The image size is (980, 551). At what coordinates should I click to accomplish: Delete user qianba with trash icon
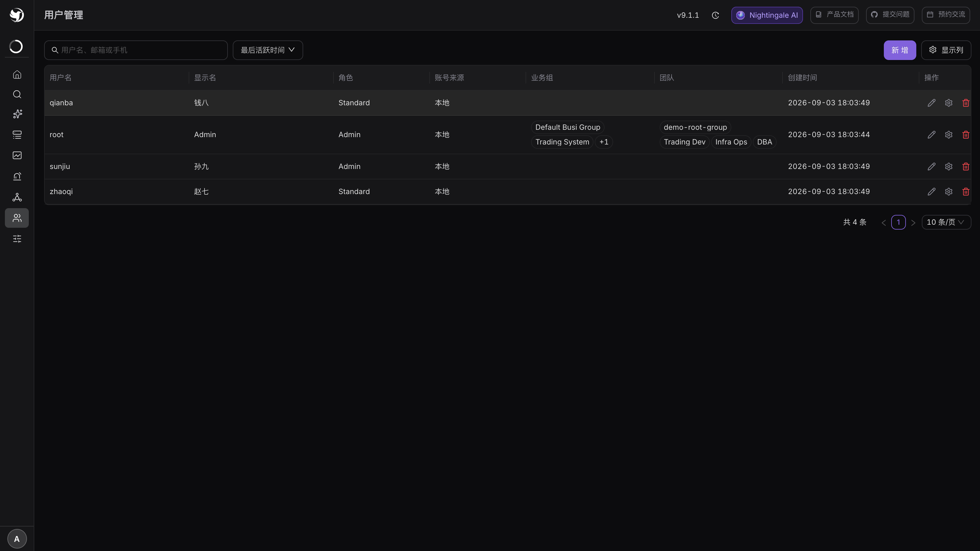coord(966,103)
